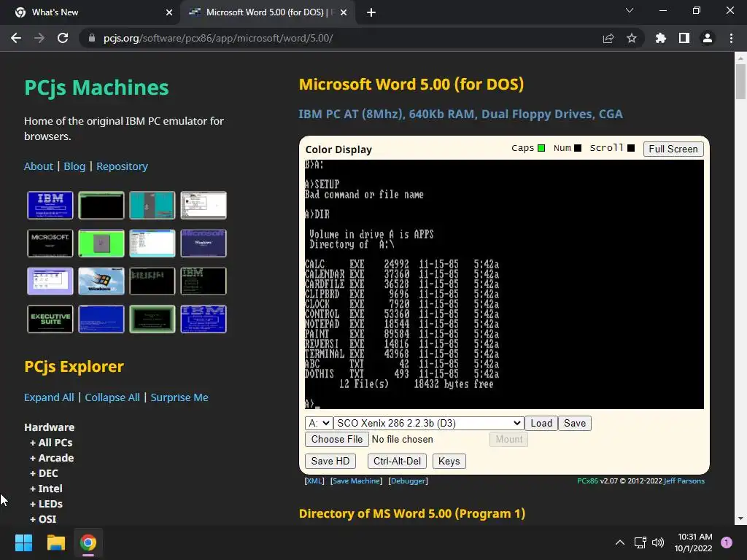Open the XML link below the machine
747x560 pixels.
coord(314,481)
